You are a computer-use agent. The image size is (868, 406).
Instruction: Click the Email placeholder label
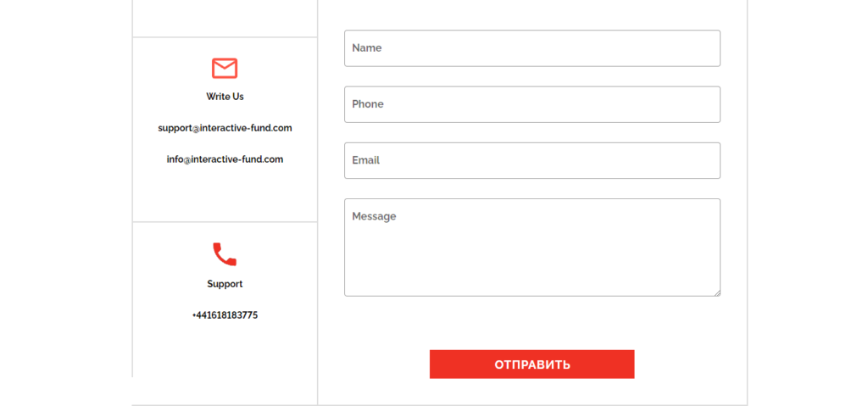(366, 161)
